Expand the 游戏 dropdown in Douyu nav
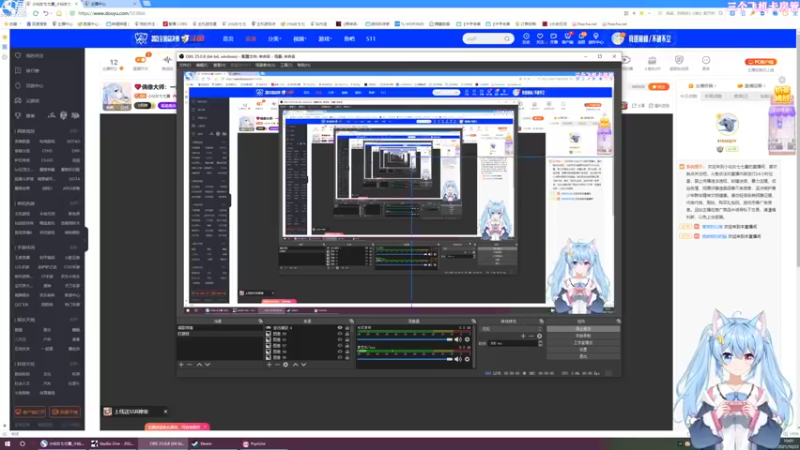The height and width of the screenshot is (450, 800). coord(324,39)
